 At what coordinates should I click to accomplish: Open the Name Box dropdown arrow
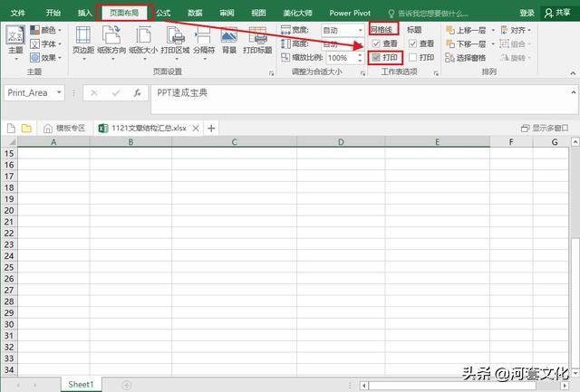pos(59,92)
